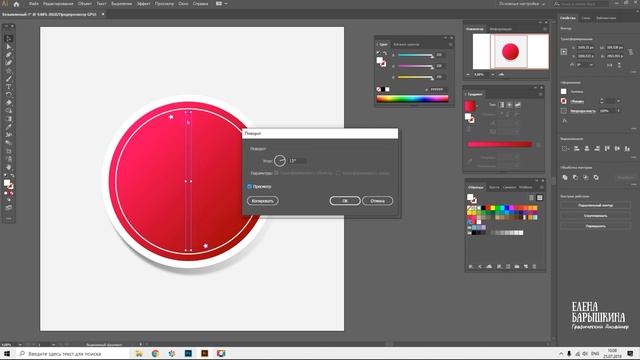Click horizontal align right icon
Image resolution: width=640 pixels, height=360 pixels.
tap(597, 149)
